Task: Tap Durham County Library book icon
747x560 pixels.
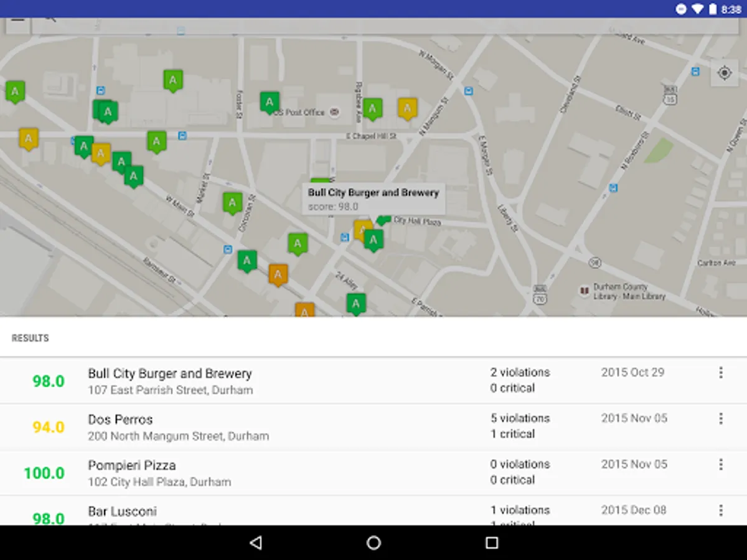Action: click(x=584, y=291)
